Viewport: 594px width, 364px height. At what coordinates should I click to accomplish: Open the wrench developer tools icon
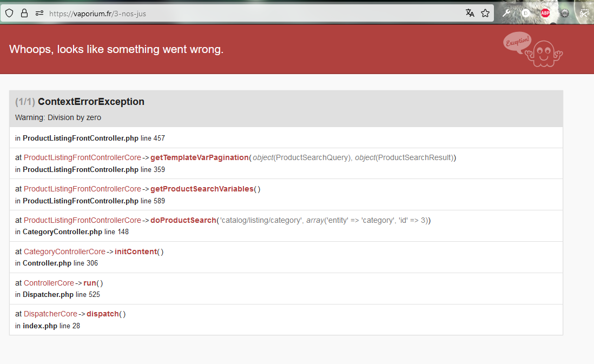[506, 13]
